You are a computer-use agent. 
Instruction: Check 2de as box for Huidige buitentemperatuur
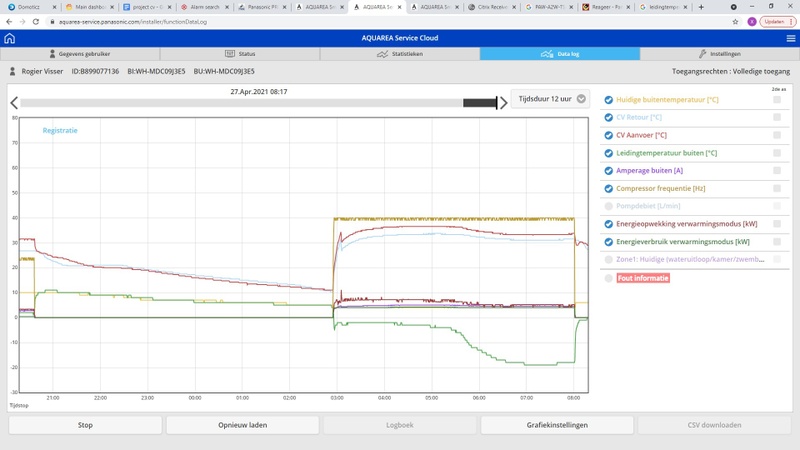pos(777,99)
